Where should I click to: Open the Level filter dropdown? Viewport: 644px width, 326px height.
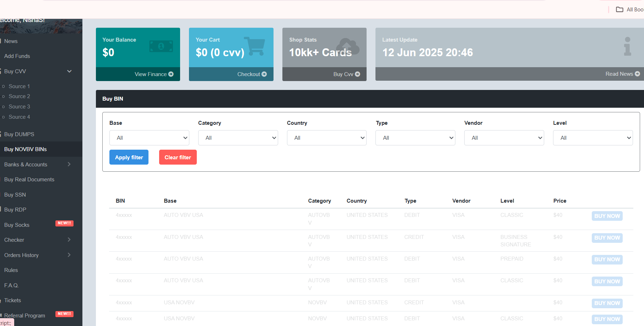click(x=593, y=138)
